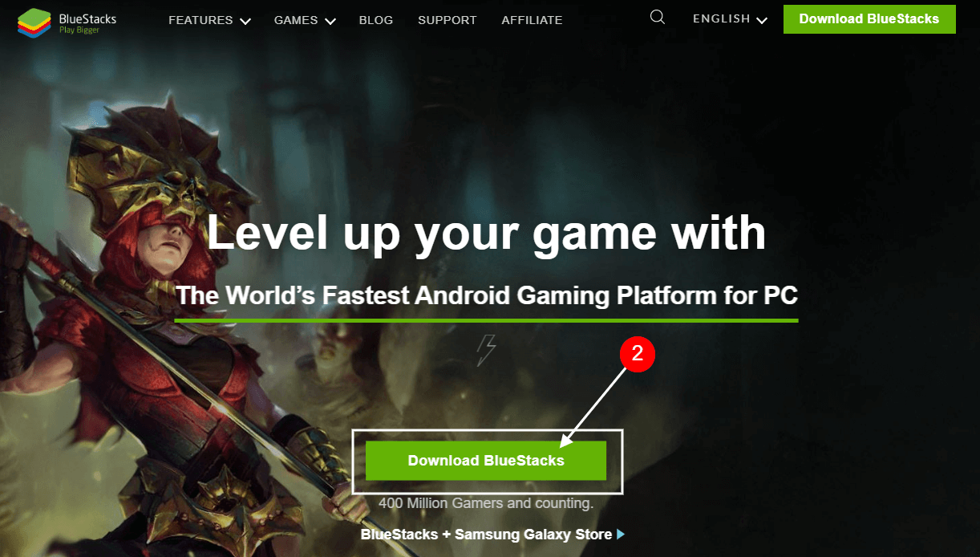Image resolution: width=980 pixels, height=557 pixels.
Task: Open the SUPPORT page
Action: click(x=447, y=20)
